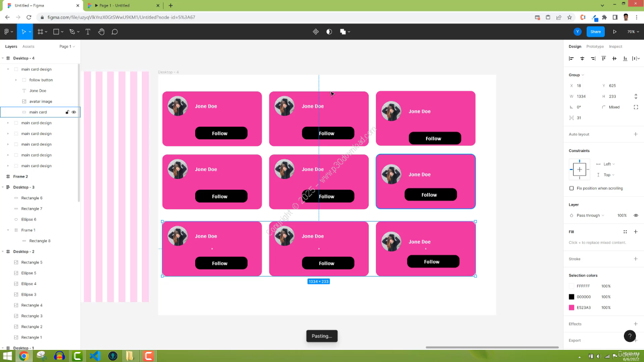The image size is (644, 362).
Task: Click the Mask toggle icon in toolbar
Action: tap(329, 32)
